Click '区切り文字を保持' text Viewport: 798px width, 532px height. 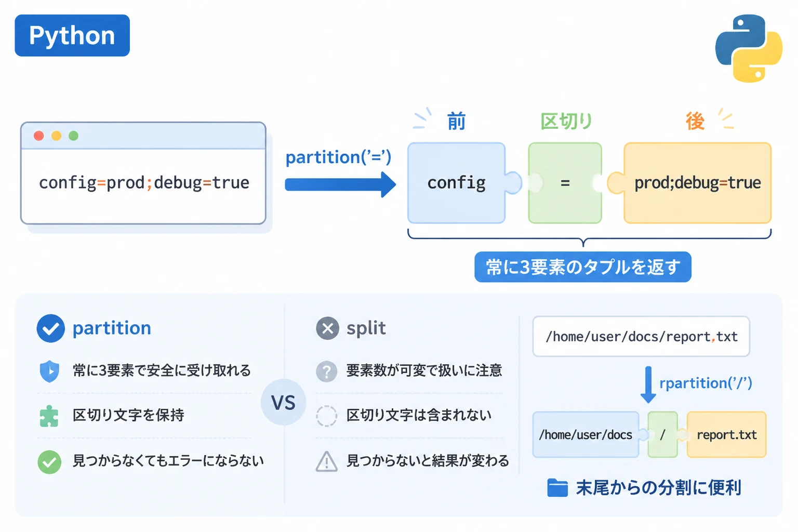[x=128, y=416]
